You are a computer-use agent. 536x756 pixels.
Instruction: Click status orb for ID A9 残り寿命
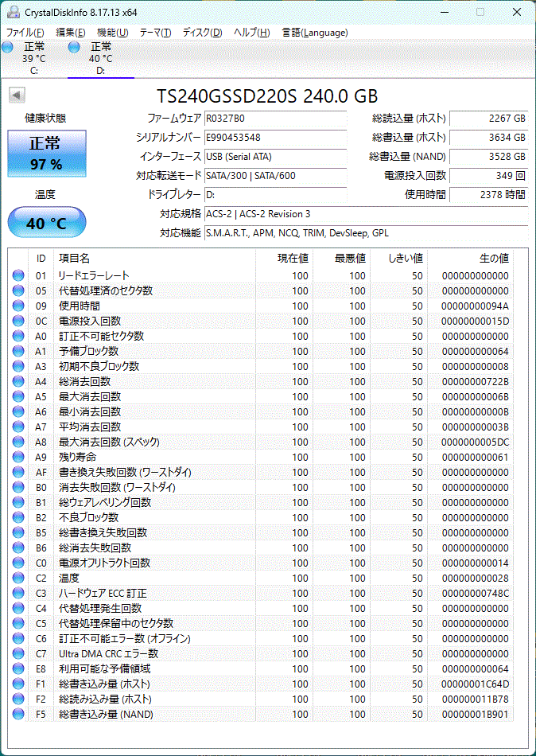click(x=18, y=457)
